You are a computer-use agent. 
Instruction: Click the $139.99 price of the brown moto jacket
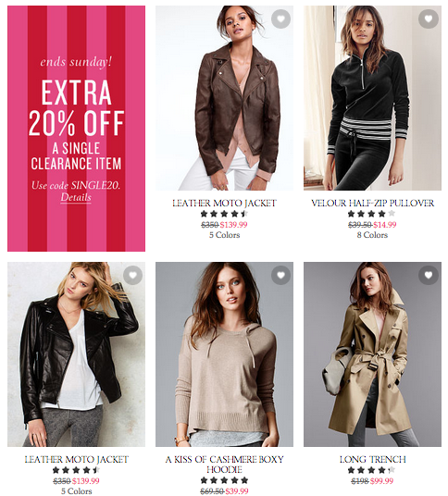234,225
